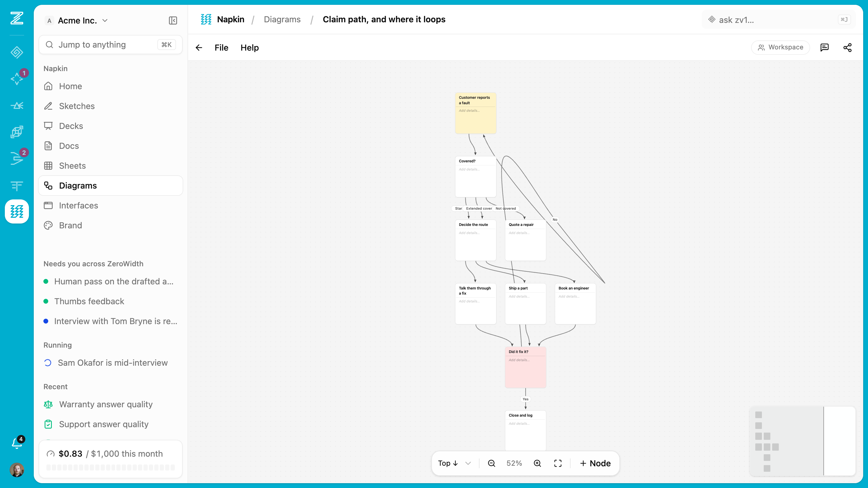The width and height of the screenshot is (868, 488).
Task: Click the 52% zoom level value
Action: click(x=514, y=463)
